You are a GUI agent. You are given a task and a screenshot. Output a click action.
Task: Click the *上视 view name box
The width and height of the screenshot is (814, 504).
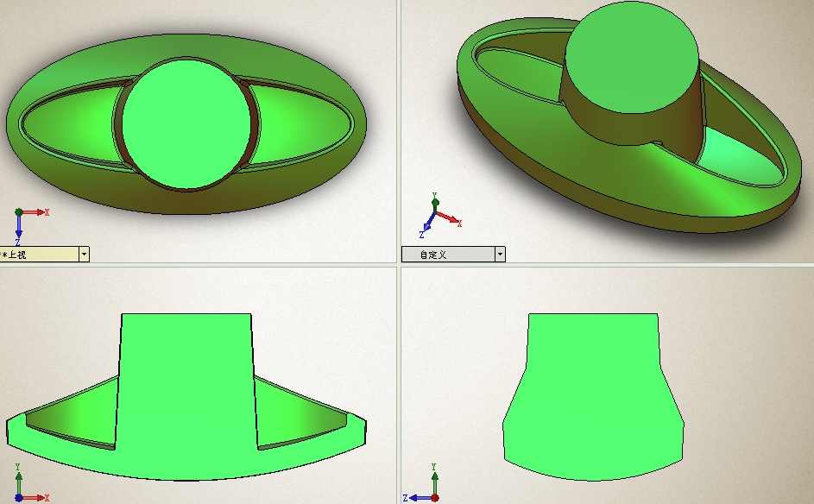[40, 255]
